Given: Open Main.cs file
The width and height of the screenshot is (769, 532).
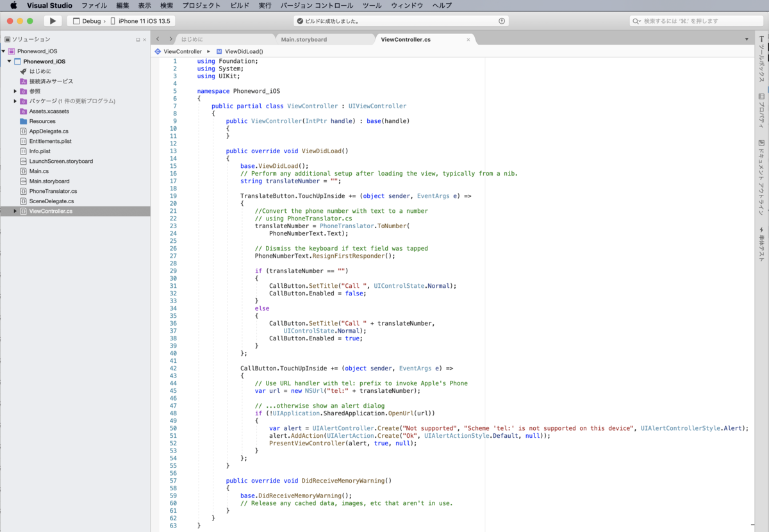Looking at the screenshot, I should (x=38, y=171).
